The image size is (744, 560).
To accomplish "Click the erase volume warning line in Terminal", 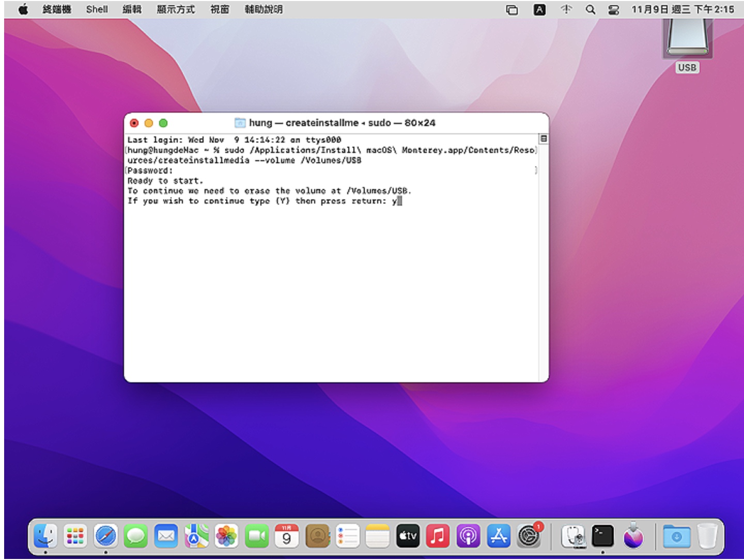I will pos(269,191).
